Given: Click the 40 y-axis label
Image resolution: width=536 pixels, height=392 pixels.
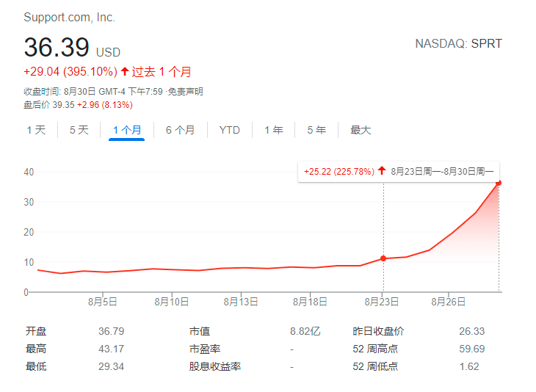Looking at the screenshot, I should click(29, 172).
